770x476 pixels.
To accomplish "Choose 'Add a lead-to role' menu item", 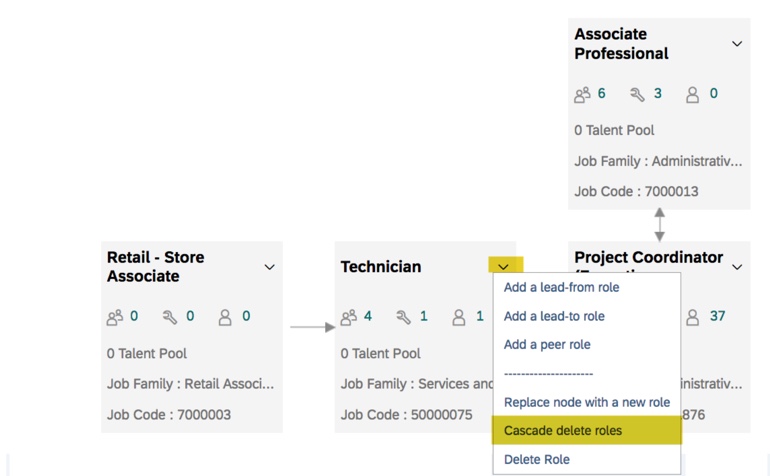I will [x=554, y=316].
